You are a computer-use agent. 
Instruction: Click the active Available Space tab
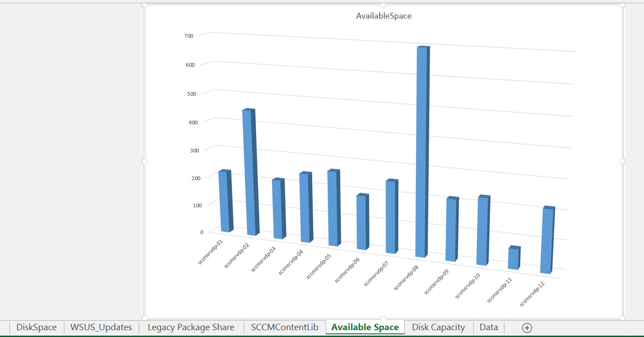[365, 327]
